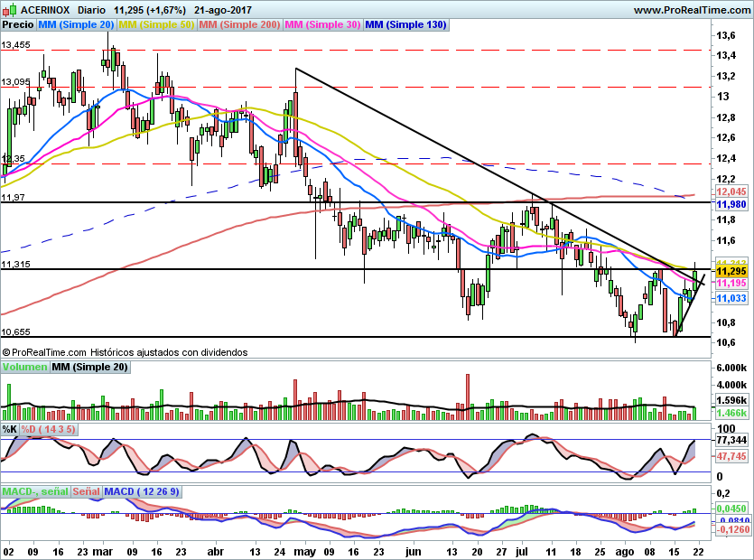This screenshot has height=560, width=754.
Task: Click the 12,045 moving average price tag
Action: (x=730, y=192)
